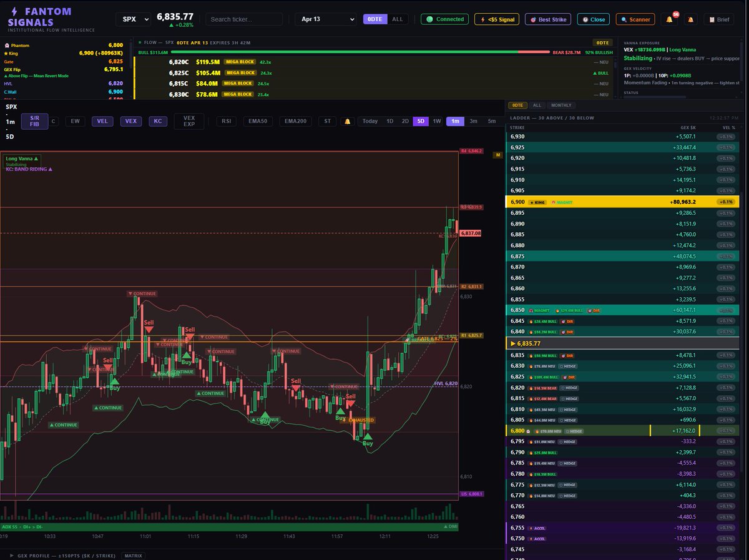Click the EXHAUSTED signal marker on chart

point(360,420)
